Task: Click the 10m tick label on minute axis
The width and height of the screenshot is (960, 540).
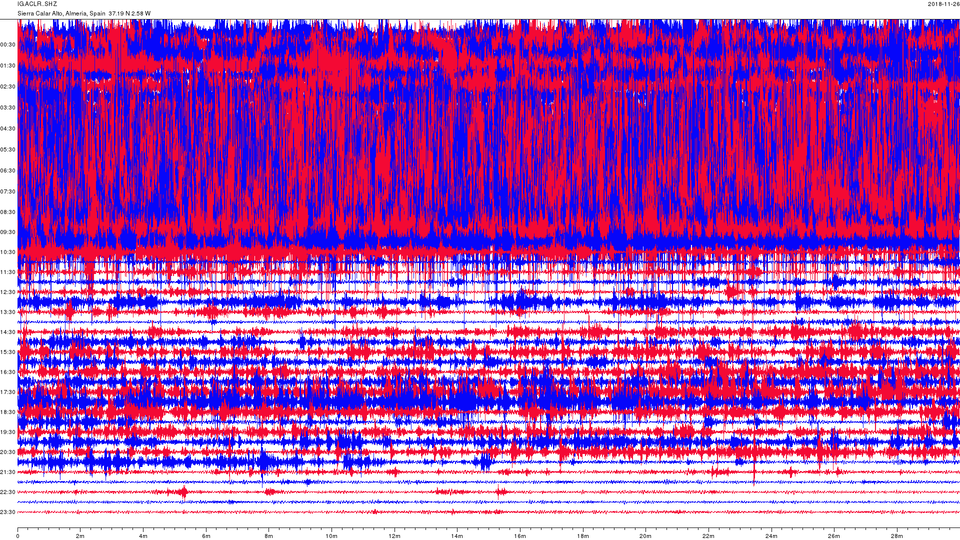Action: tap(331, 536)
